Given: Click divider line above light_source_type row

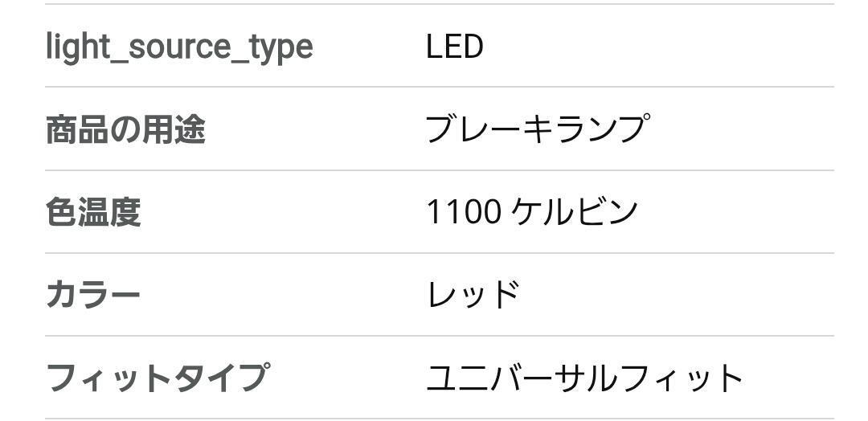Looking at the screenshot, I should click(439, 4).
